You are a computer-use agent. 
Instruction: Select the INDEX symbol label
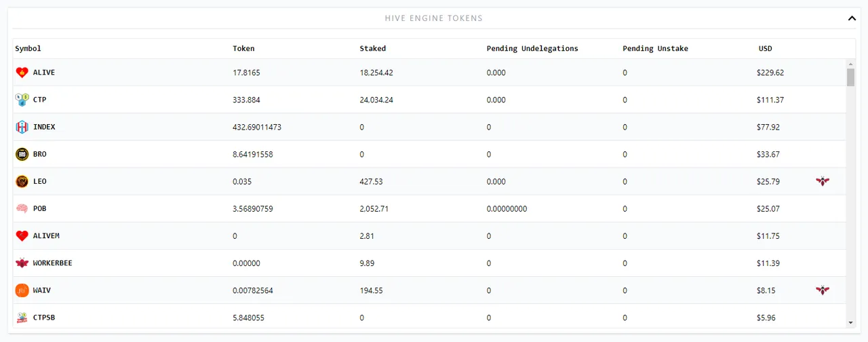pyautogui.click(x=44, y=127)
